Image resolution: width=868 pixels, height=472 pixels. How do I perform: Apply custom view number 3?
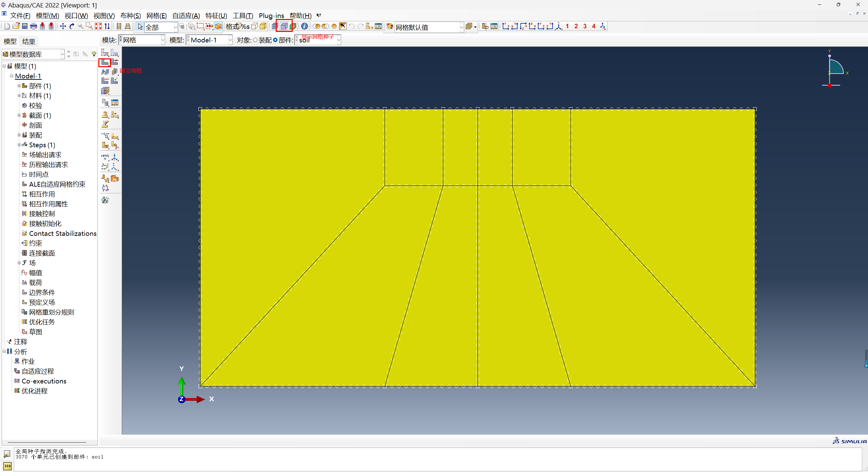pyautogui.click(x=585, y=26)
